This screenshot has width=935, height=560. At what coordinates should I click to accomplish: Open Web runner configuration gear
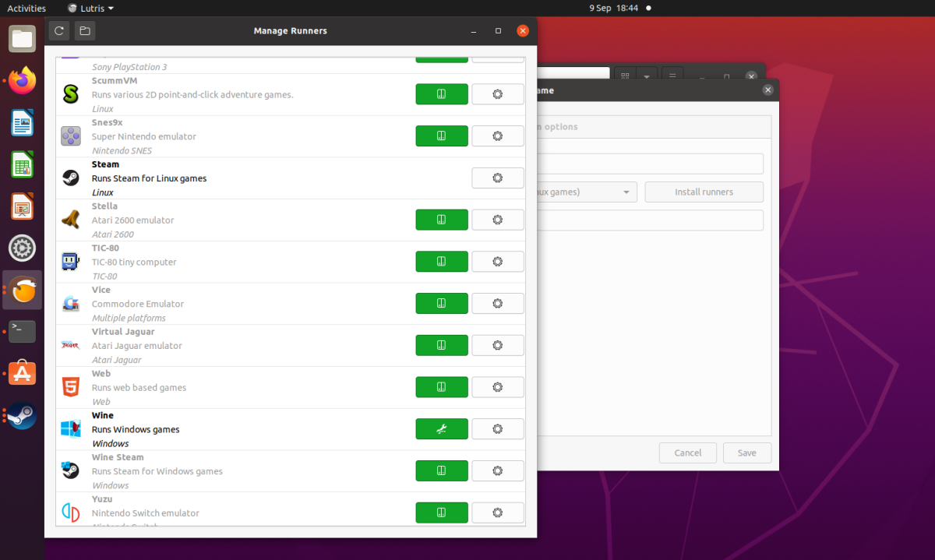[498, 388]
